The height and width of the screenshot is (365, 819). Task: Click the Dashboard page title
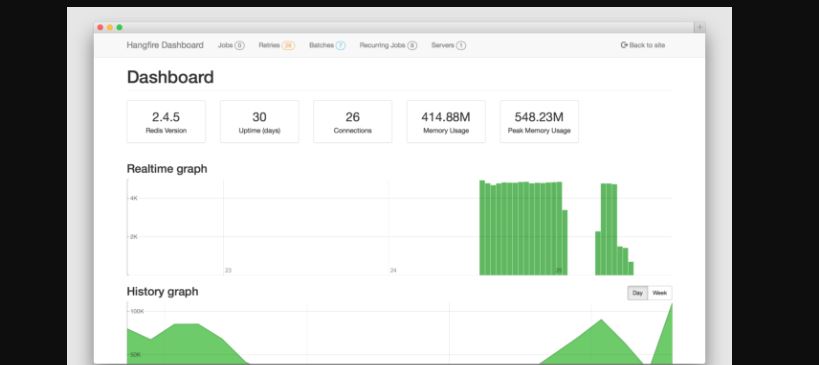coord(170,77)
